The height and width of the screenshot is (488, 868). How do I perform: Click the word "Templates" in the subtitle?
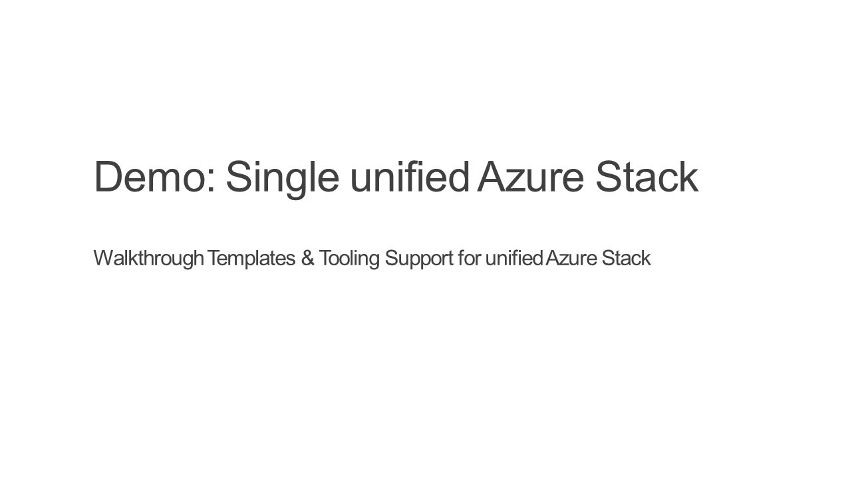pyautogui.click(x=251, y=259)
